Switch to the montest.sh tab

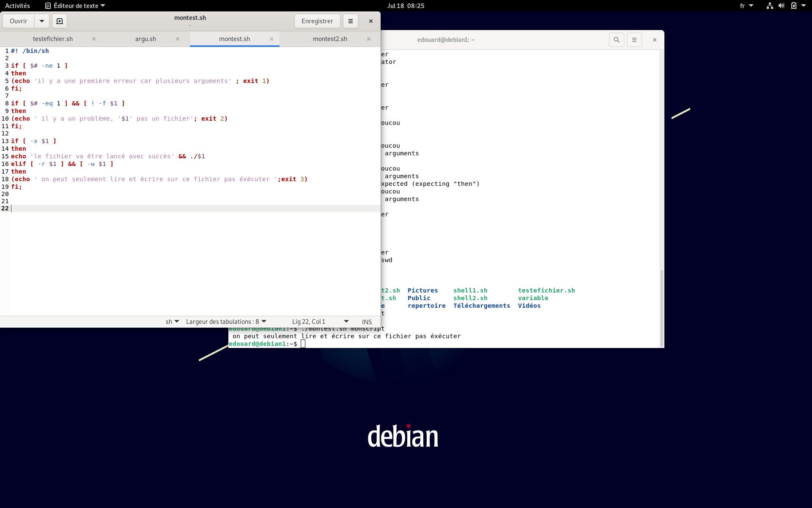coord(234,39)
